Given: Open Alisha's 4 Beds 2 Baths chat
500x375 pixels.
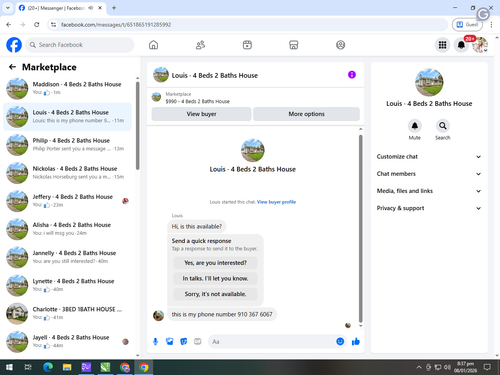Looking at the screenshot, I should tap(67, 229).
